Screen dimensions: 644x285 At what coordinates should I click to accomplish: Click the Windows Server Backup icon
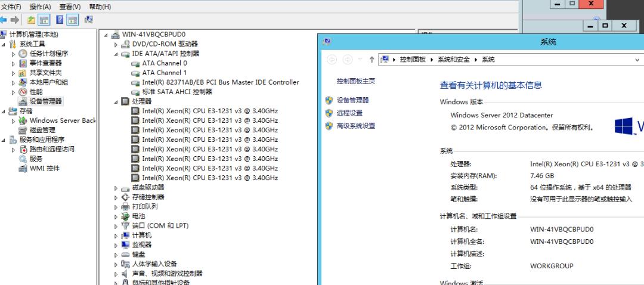coord(23,120)
